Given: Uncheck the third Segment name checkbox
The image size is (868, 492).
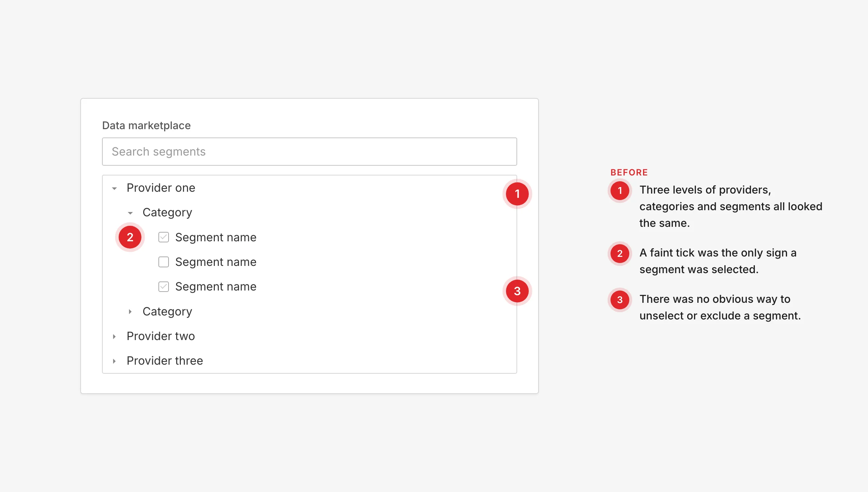Looking at the screenshot, I should tap(163, 287).
